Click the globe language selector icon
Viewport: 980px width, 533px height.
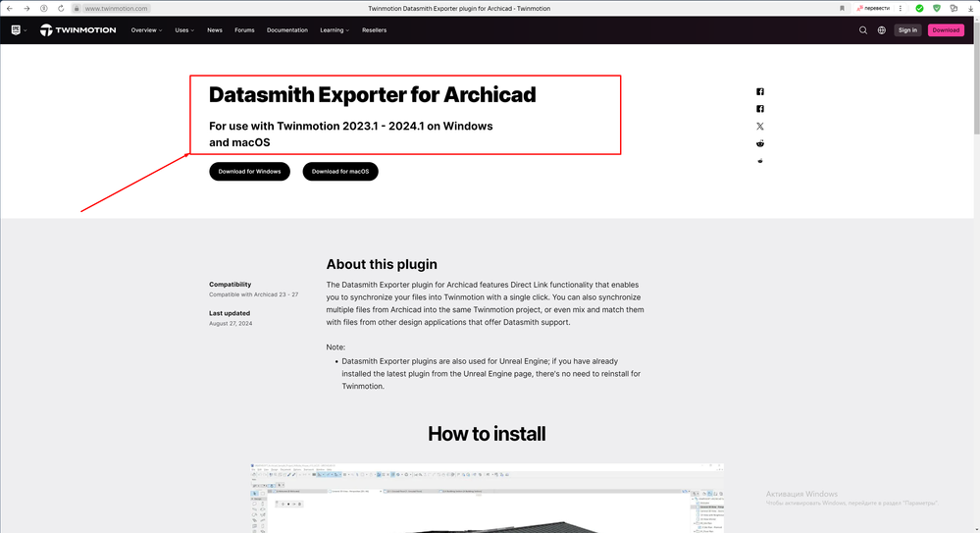[x=881, y=30]
